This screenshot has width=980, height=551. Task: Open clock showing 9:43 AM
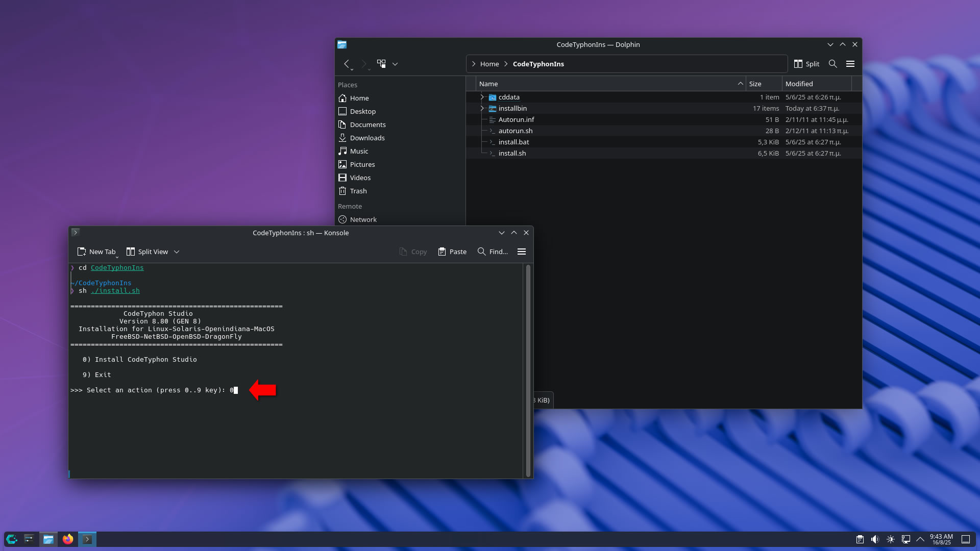(941, 539)
